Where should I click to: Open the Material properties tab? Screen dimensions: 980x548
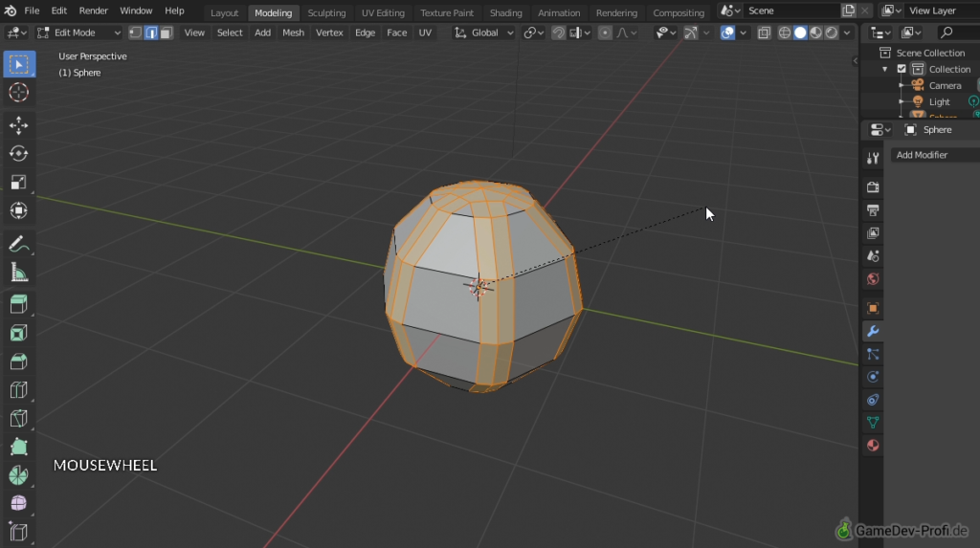click(873, 446)
